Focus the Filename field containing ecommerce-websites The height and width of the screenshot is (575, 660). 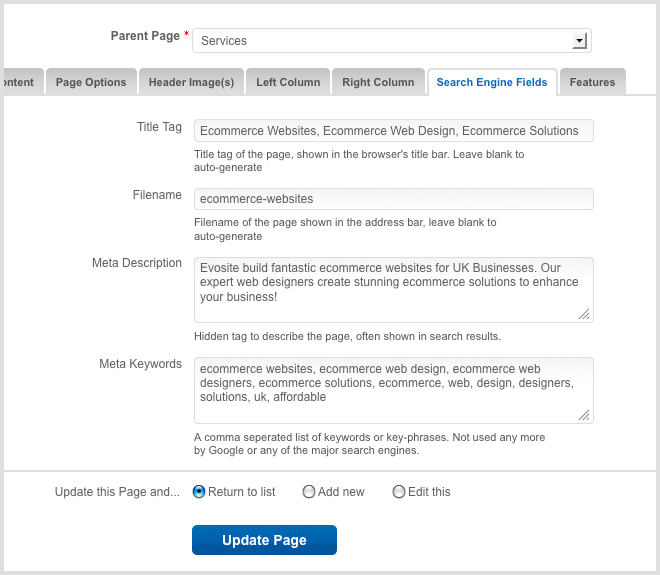pyautogui.click(x=394, y=199)
